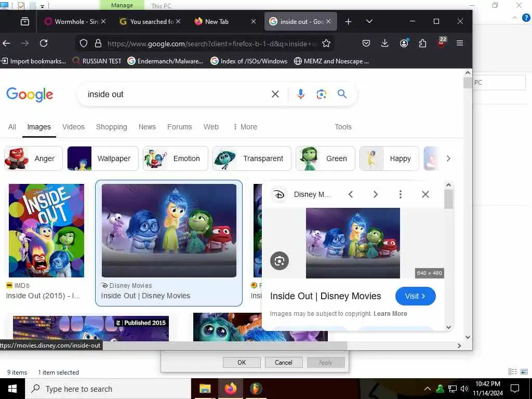The image size is (532, 399).
Task: Select the Forums search tab
Action: click(179, 127)
